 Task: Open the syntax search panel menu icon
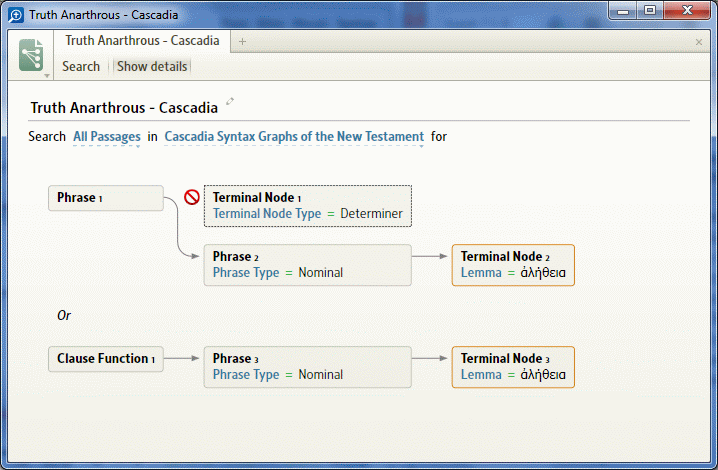tap(31, 55)
